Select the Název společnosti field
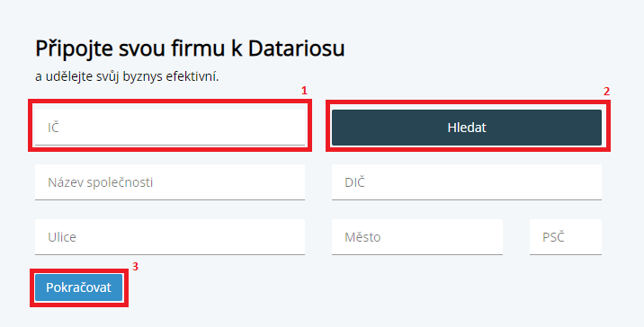Viewport: 644px width, 327px height. (170, 182)
